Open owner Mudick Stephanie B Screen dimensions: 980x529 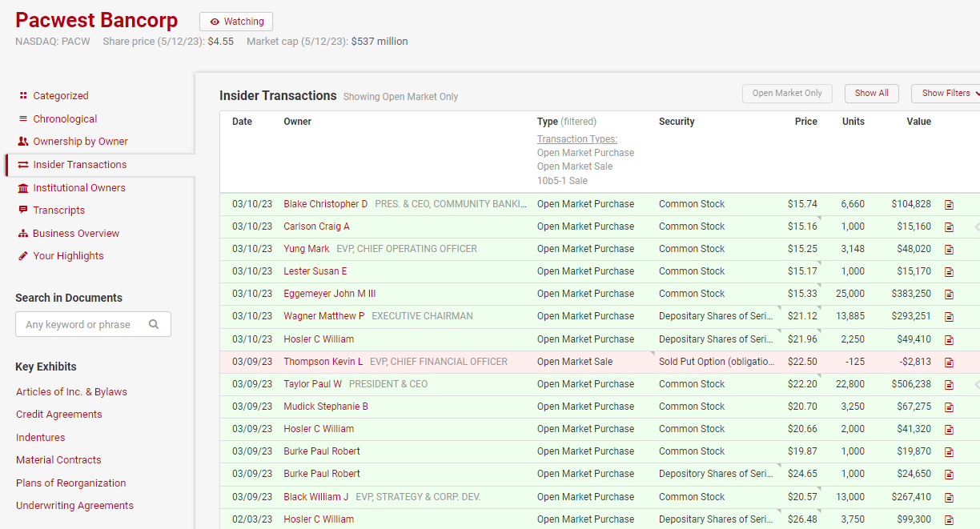coord(326,407)
